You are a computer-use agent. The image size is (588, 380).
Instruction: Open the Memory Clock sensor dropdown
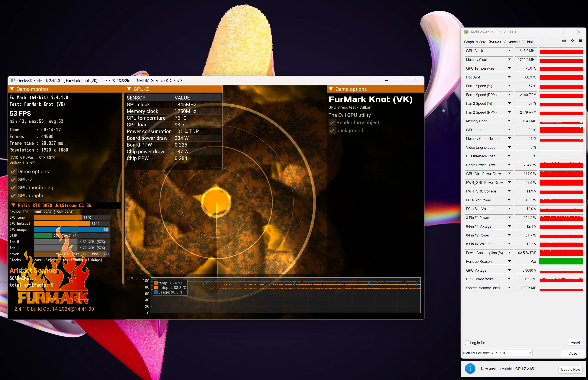[509, 59]
